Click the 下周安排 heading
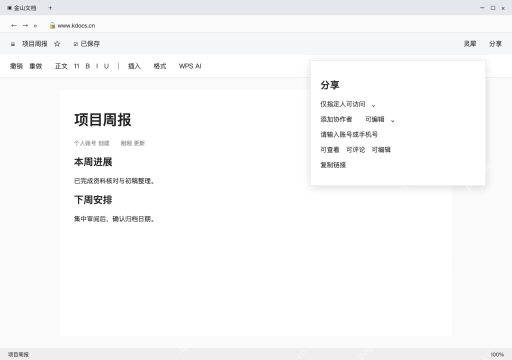 (x=93, y=200)
